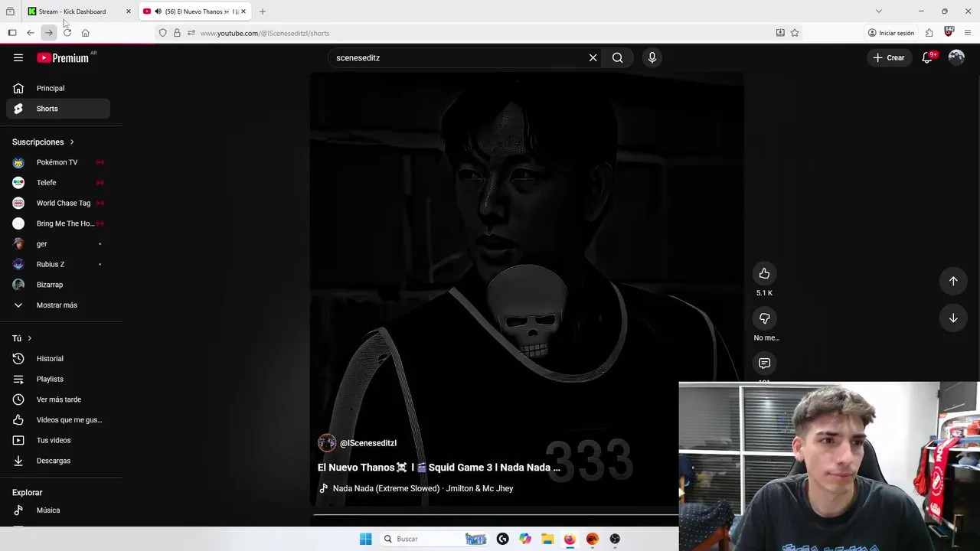The height and width of the screenshot is (551, 980).
Task: Open Videos que me gustan
Action: pyautogui.click(x=58, y=420)
